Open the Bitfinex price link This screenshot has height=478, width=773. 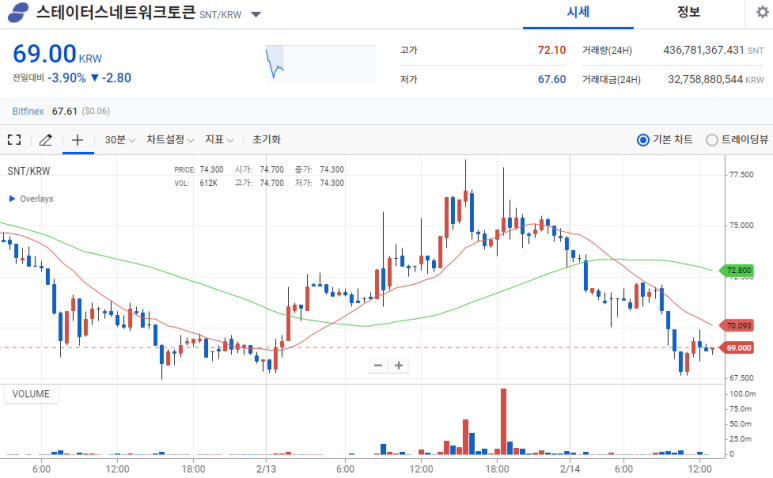coord(28,111)
